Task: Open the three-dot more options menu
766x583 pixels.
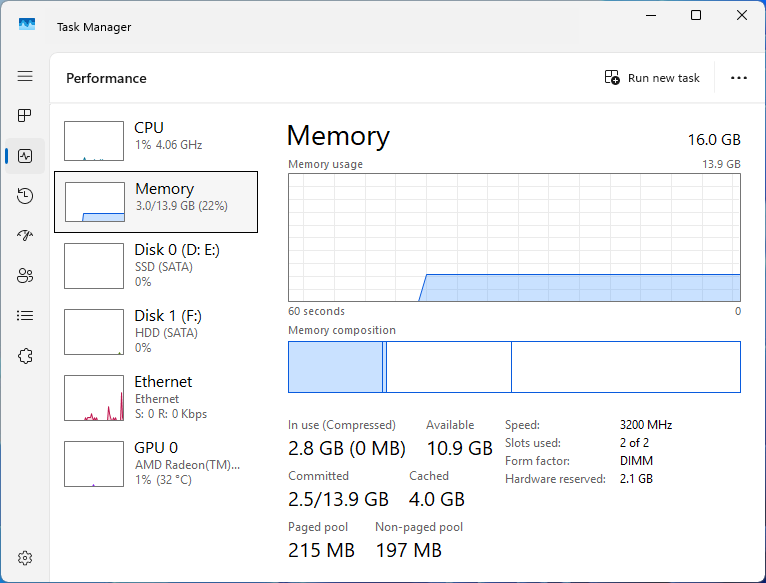Action: pyautogui.click(x=739, y=78)
